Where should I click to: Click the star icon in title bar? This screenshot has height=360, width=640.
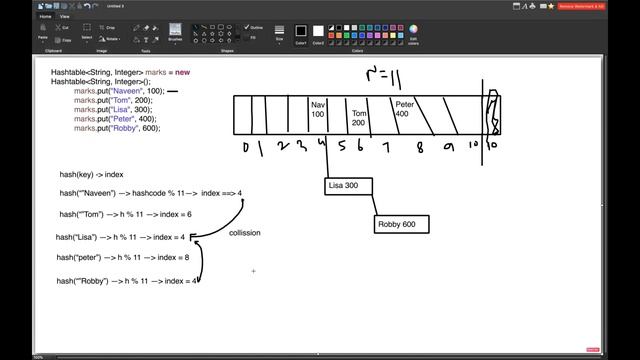[x=551, y=6]
